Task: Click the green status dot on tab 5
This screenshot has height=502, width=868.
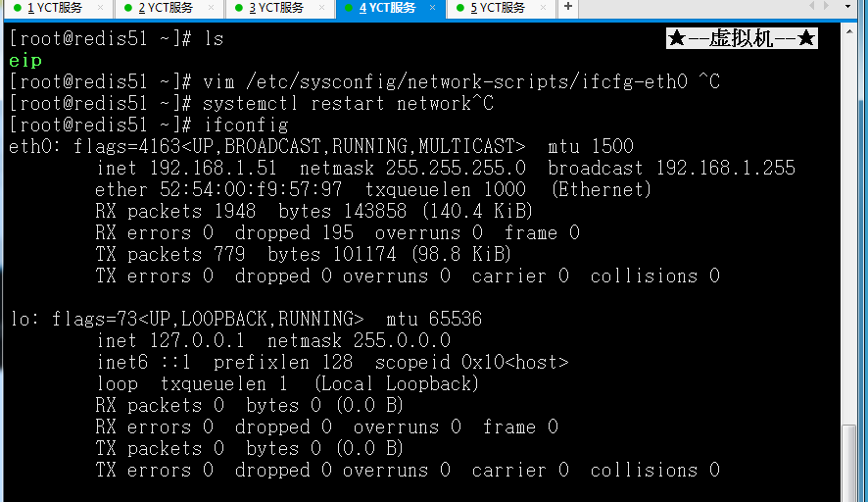Action: point(460,8)
